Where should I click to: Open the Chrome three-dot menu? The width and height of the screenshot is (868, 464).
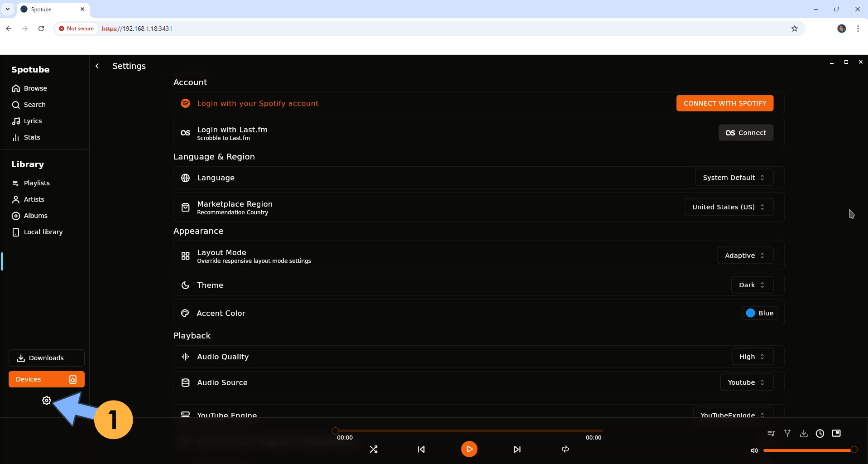coord(858,29)
